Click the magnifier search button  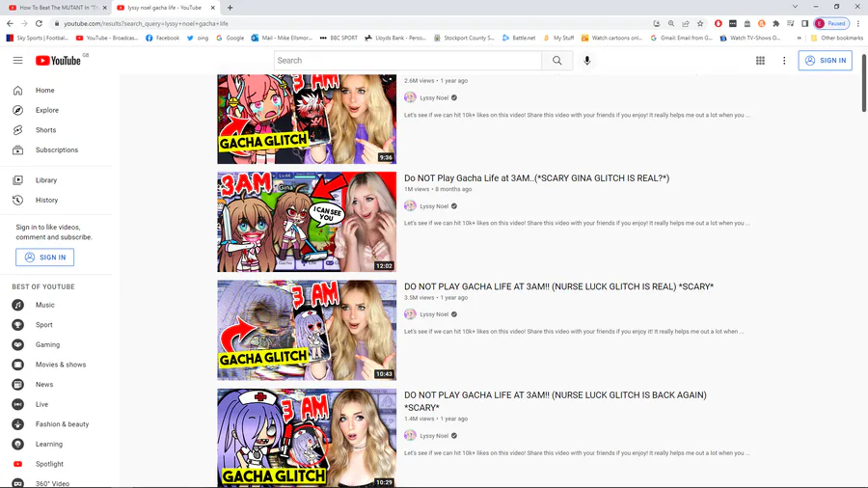[556, 61]
